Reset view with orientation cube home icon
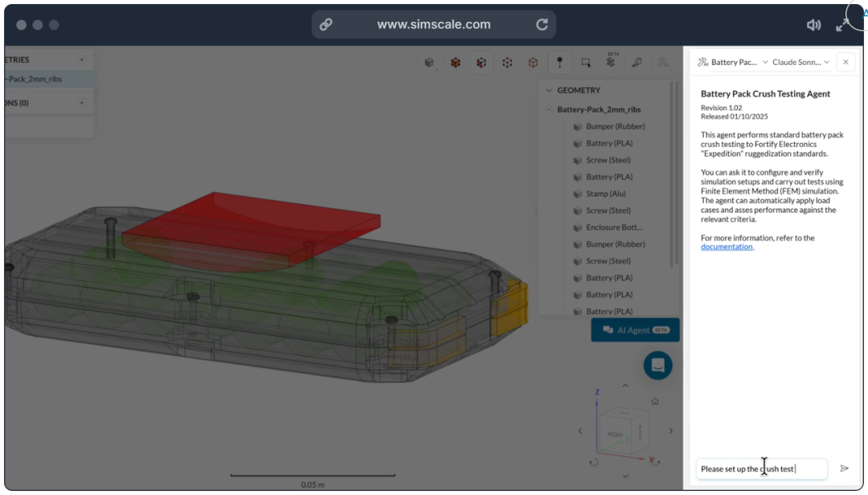 [x=655, y=402]
